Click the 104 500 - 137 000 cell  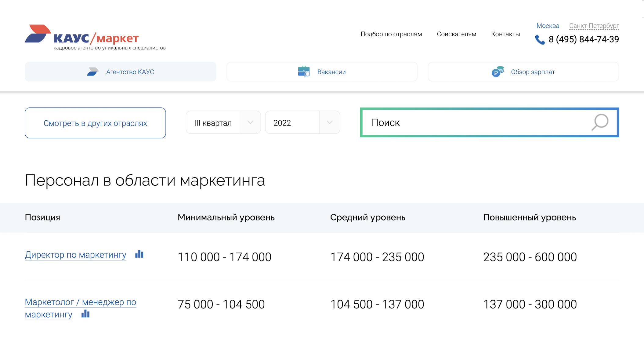coord(377,304)
